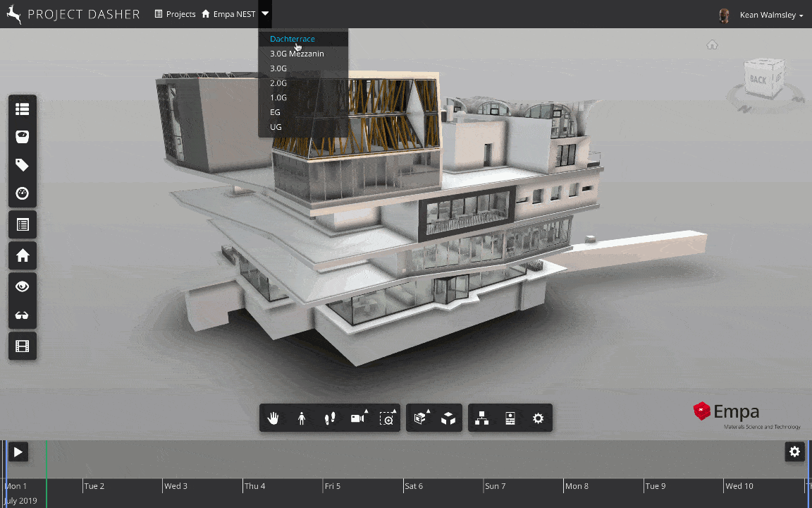Open the gauge dial panel in sidebar

click(x=23, y=193)
